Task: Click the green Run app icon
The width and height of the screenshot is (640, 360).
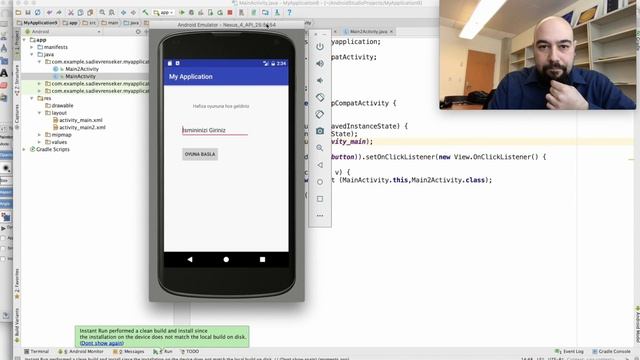Action: coord(182,13)
